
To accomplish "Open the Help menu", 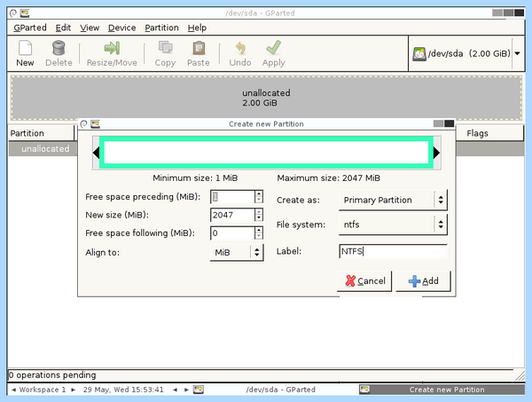I will pos(197,28).
